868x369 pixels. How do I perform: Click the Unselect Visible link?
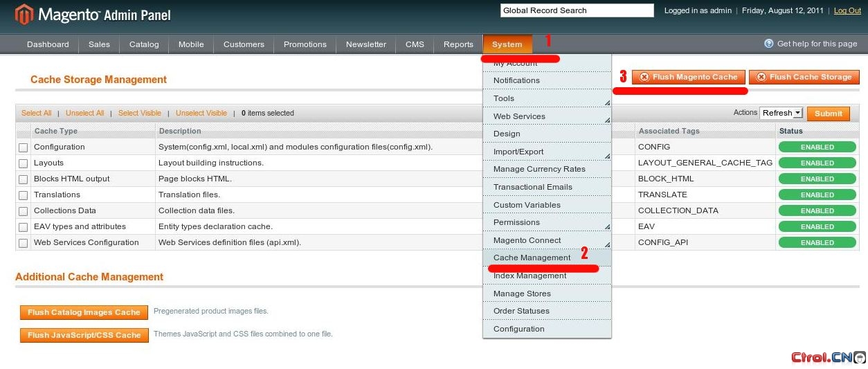pos(201,113)
